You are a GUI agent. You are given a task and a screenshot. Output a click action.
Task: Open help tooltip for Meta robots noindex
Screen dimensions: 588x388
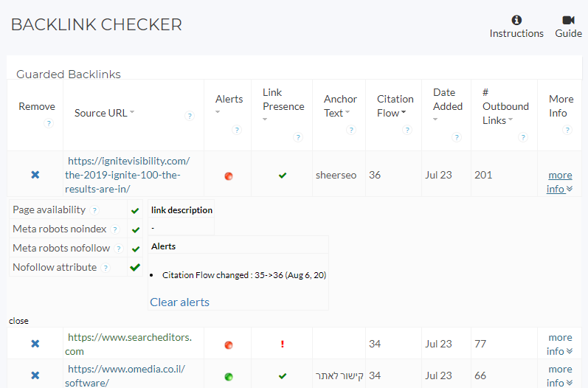(x=115, y=229)
